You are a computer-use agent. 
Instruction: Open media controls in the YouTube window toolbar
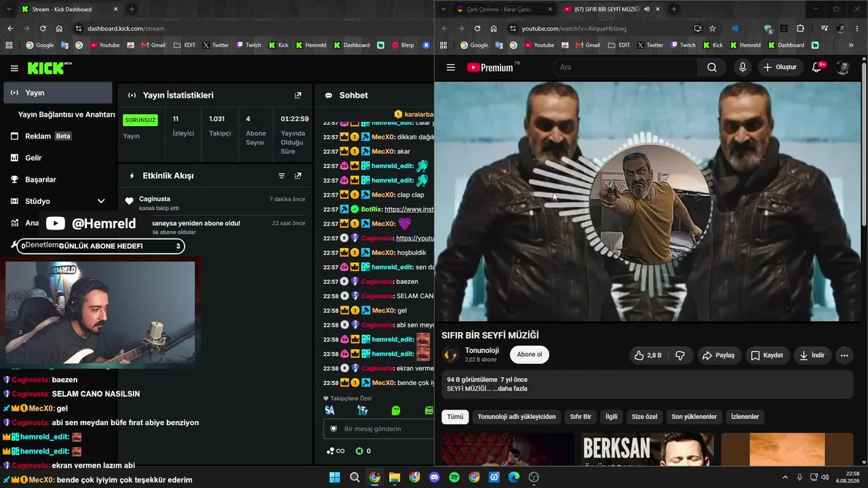824,28
